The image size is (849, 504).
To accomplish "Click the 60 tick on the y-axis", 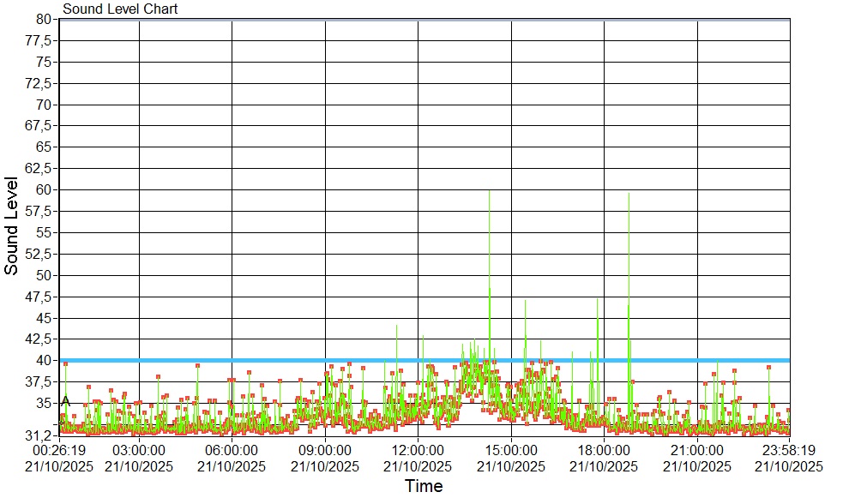I will [45, 189].
